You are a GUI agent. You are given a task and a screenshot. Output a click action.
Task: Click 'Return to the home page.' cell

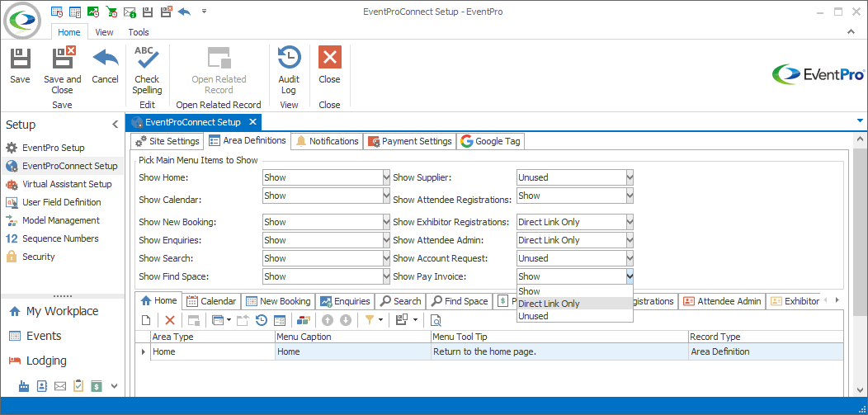pyautogui.click(x=559, y=351)
